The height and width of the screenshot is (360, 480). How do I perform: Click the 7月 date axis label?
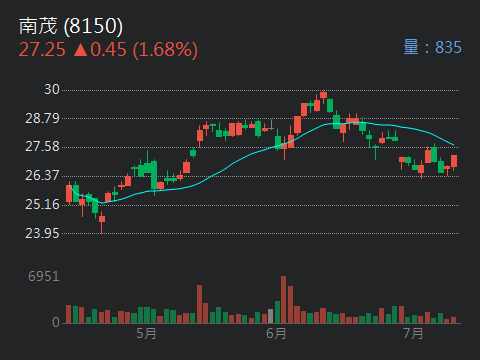click(413, 333)
